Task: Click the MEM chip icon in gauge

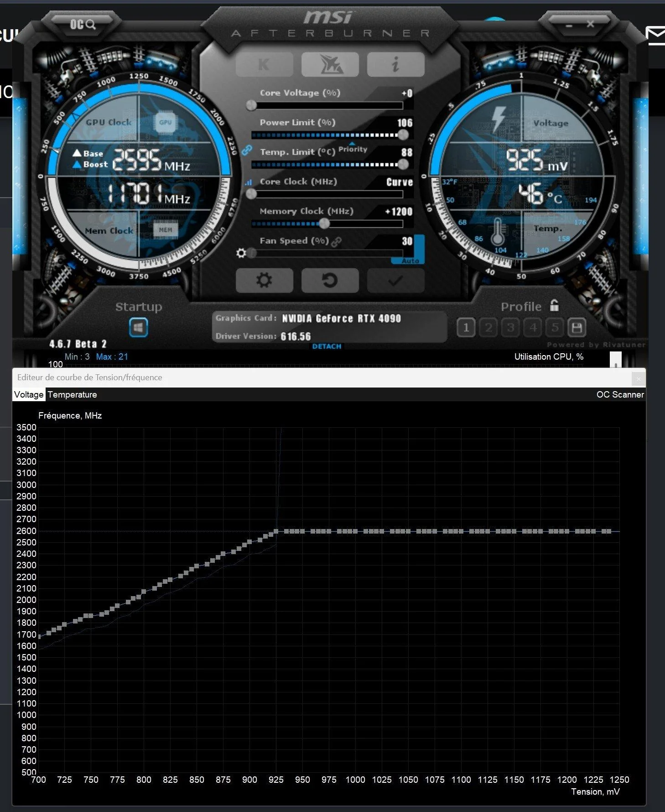Action: (165, 230)
